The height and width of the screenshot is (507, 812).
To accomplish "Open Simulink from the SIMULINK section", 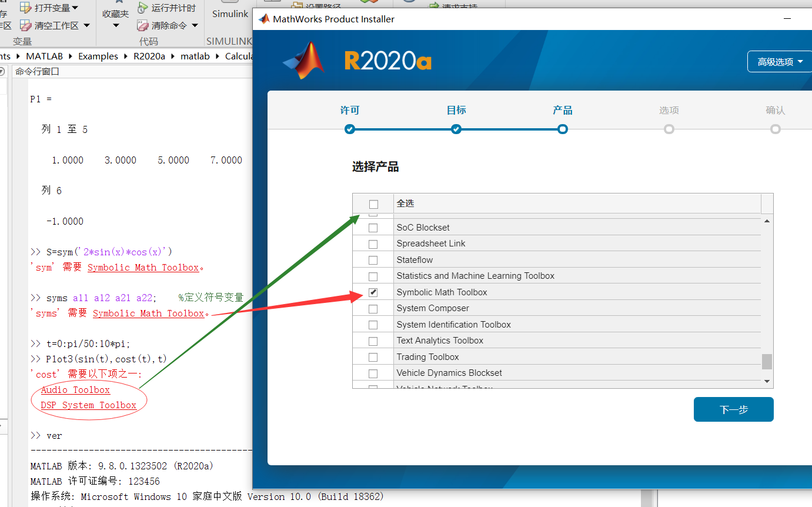I will point(229,14).
